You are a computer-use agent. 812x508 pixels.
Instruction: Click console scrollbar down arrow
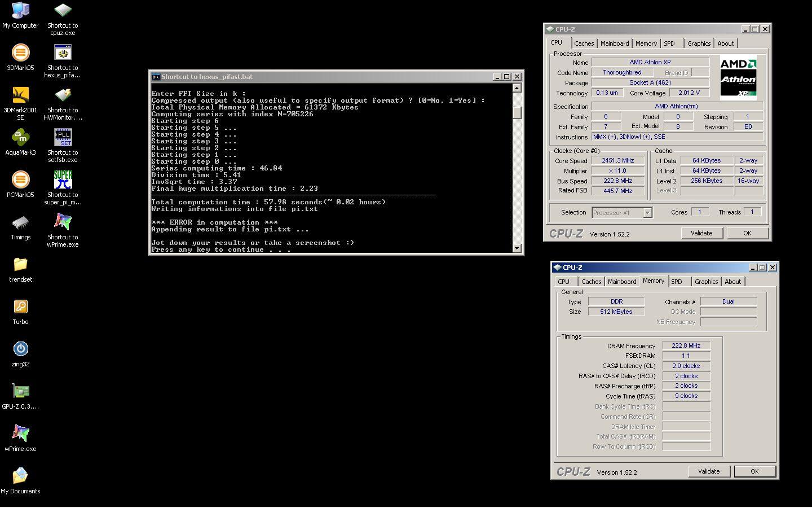[x=517, y=248]
